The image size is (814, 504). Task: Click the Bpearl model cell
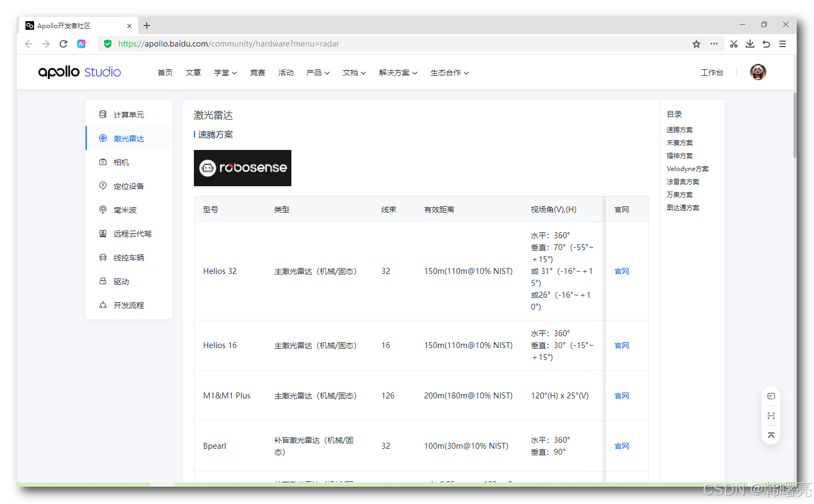214,446
